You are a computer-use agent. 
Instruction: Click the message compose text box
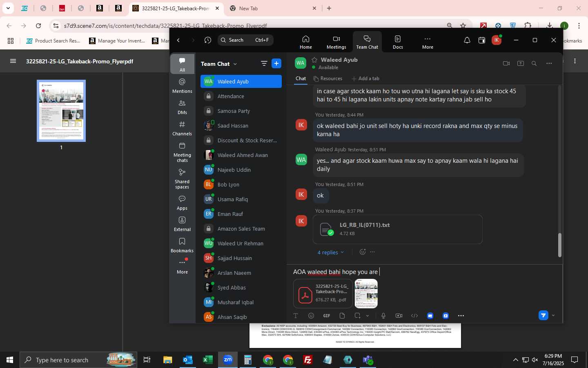tap(425, 272)
